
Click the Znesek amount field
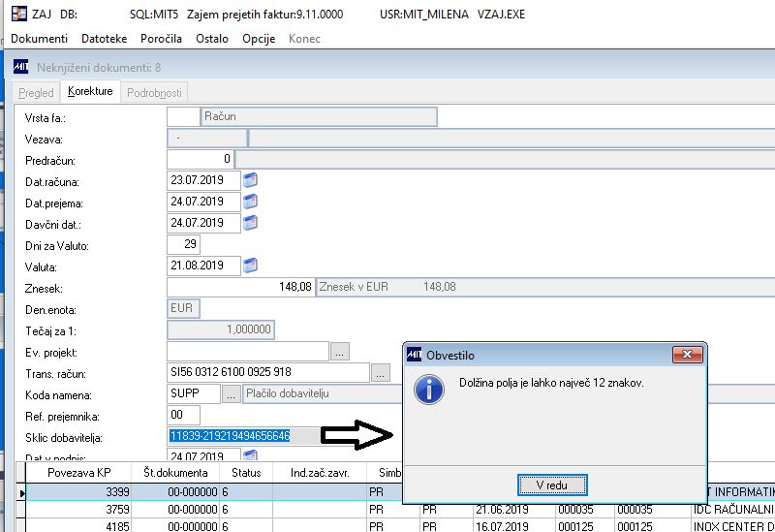[x=240, y=287]
